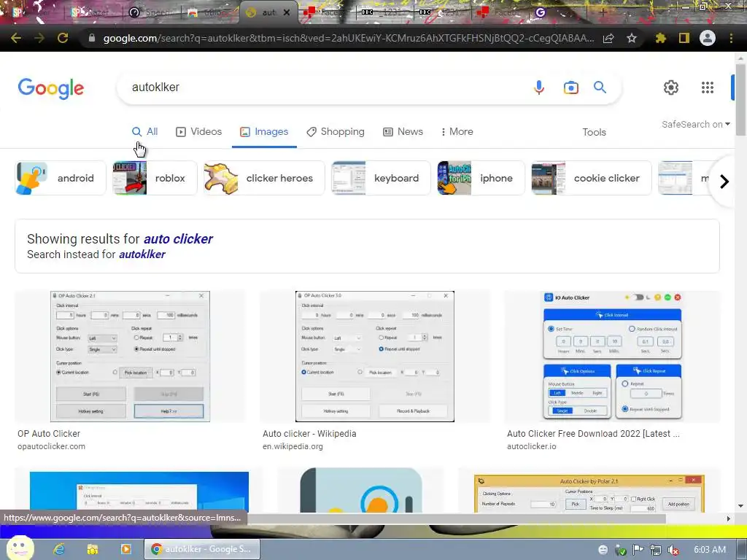Click 'Auto Clicker Free Download 2022' title
Image resolution: width=747 pixels, height=560 pixels.
[593, 434]
